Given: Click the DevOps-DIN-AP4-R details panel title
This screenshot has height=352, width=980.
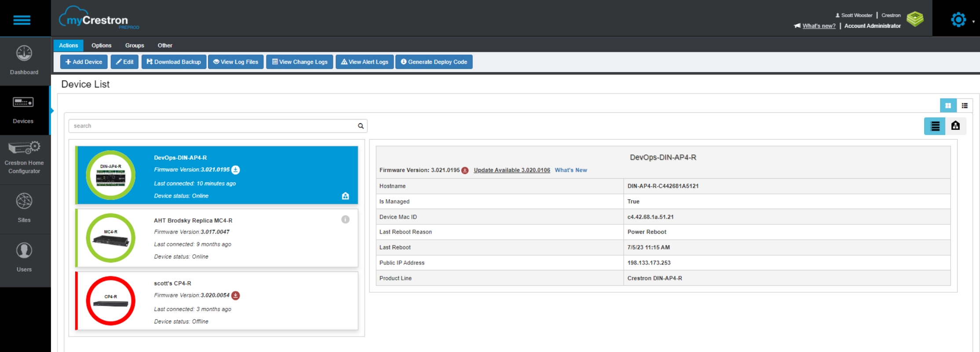Looking at the screenshot, I should (663, 158).
